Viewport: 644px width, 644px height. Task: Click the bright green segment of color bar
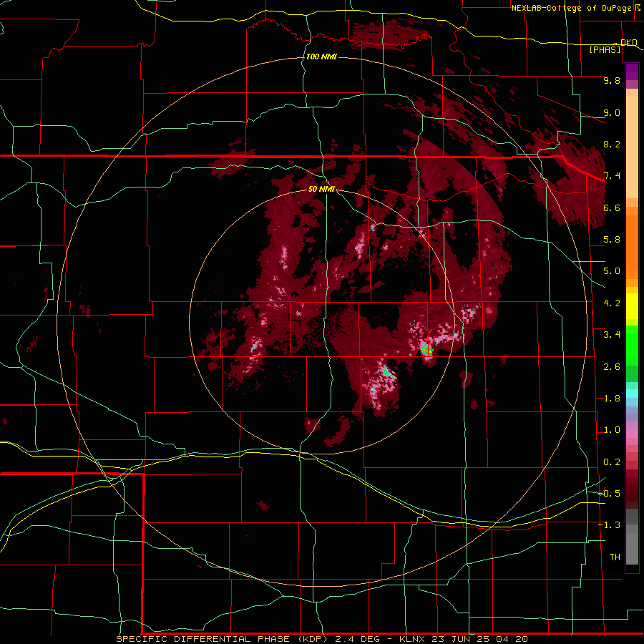click(x=632, y=345)
